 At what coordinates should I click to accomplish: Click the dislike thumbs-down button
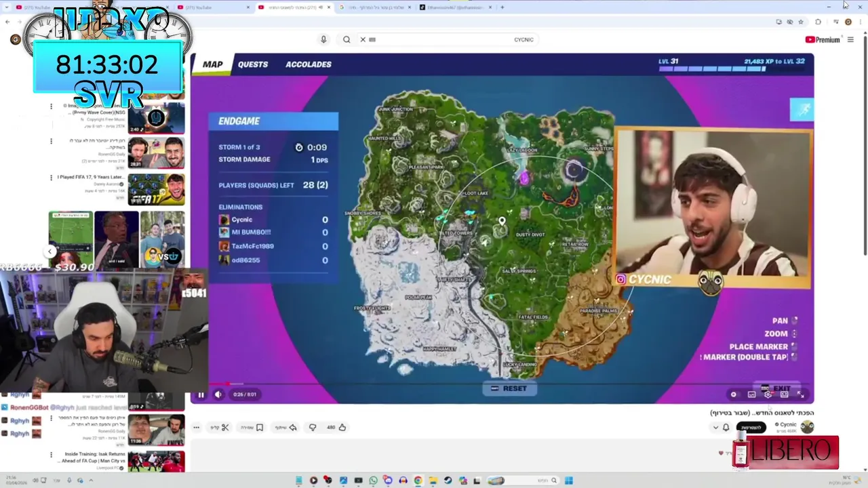tap(313, 428)
